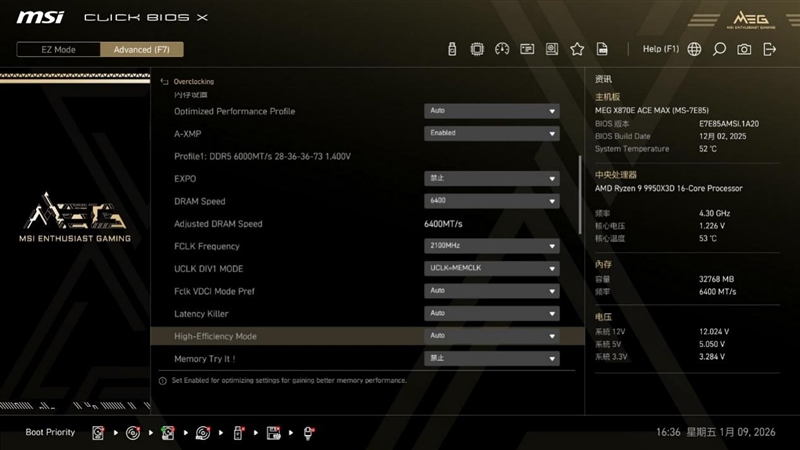Expand the Latency Killer dropdown

[492, 313]
